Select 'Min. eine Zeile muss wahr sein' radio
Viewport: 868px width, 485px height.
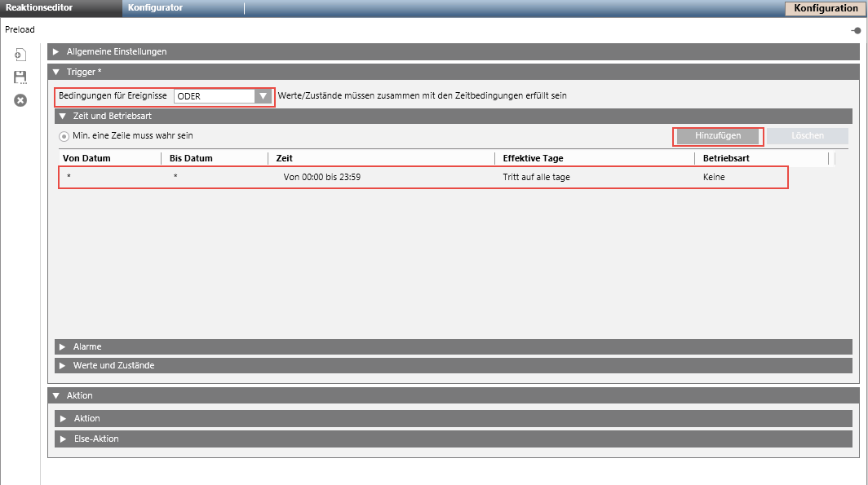[x=64, y=136]
